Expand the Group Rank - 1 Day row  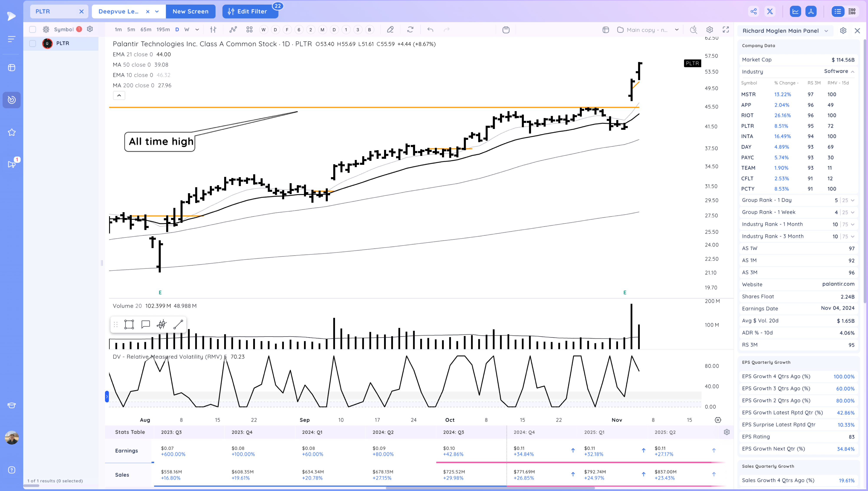click(853, 200)
